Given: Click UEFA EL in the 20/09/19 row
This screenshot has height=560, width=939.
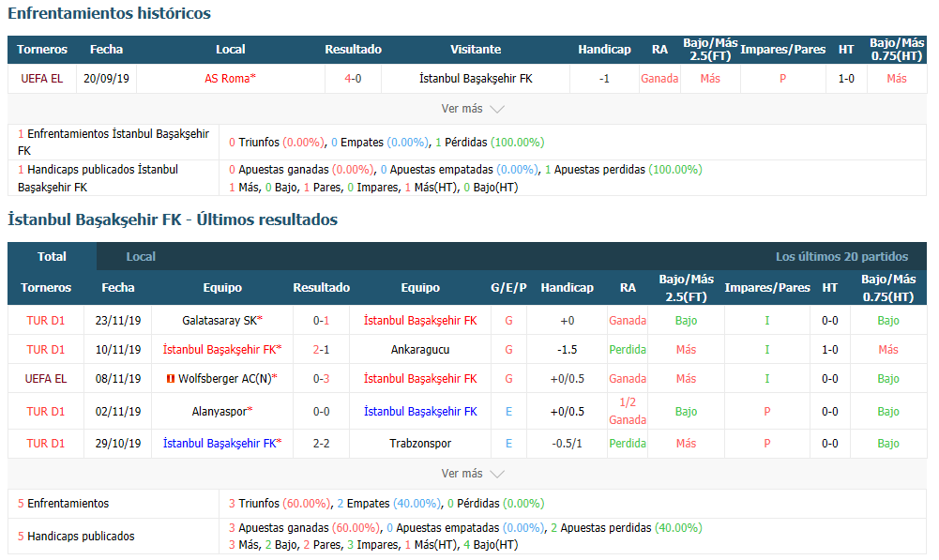Looking at the screenshot, I should tap(42, 79).
